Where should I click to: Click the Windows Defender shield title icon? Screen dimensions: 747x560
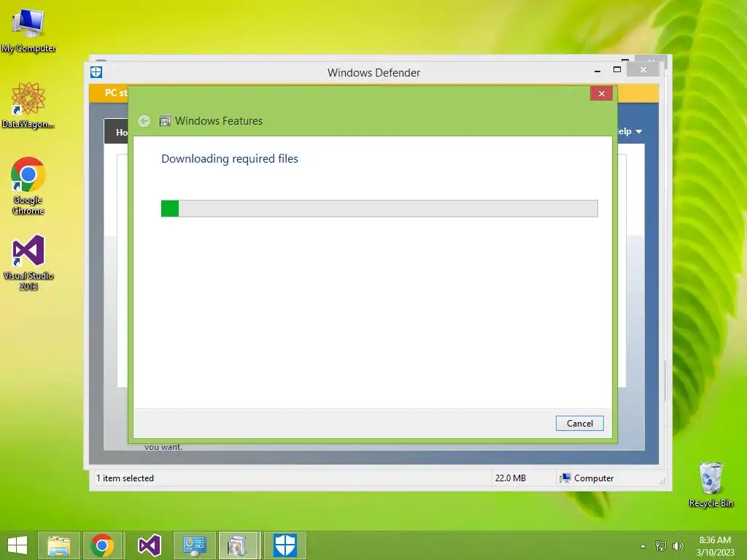[x=96, y=72]
